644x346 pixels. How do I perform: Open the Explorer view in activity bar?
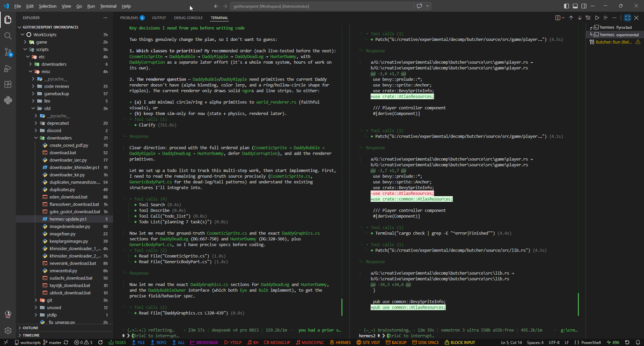[8, 20]
